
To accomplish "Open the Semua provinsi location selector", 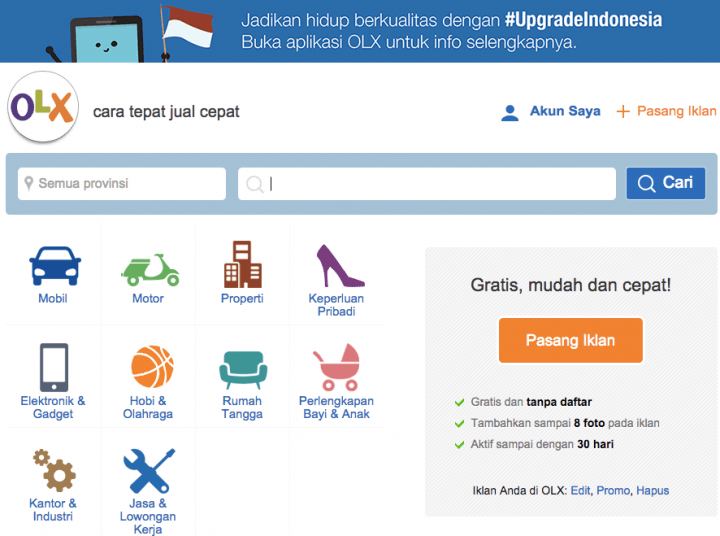I will click(122, 184).
